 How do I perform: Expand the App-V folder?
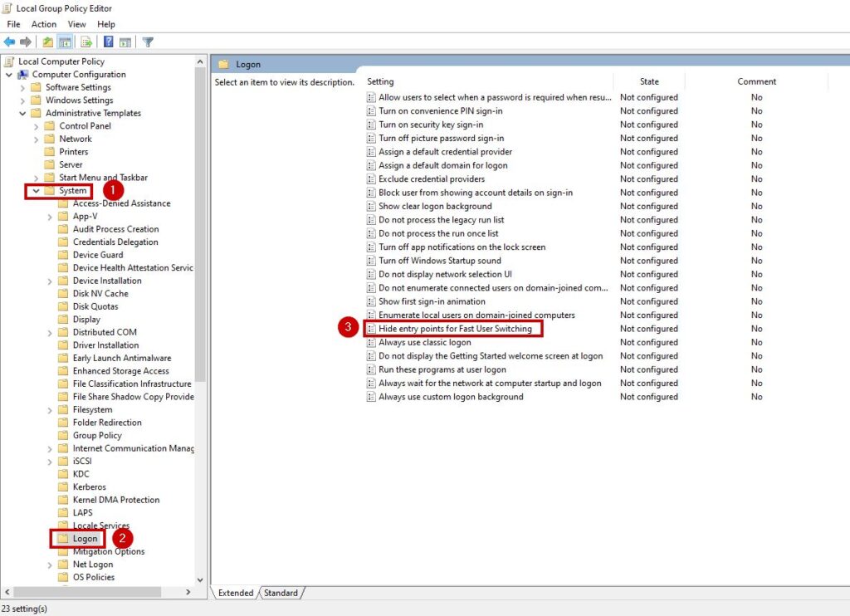(49, 217)
